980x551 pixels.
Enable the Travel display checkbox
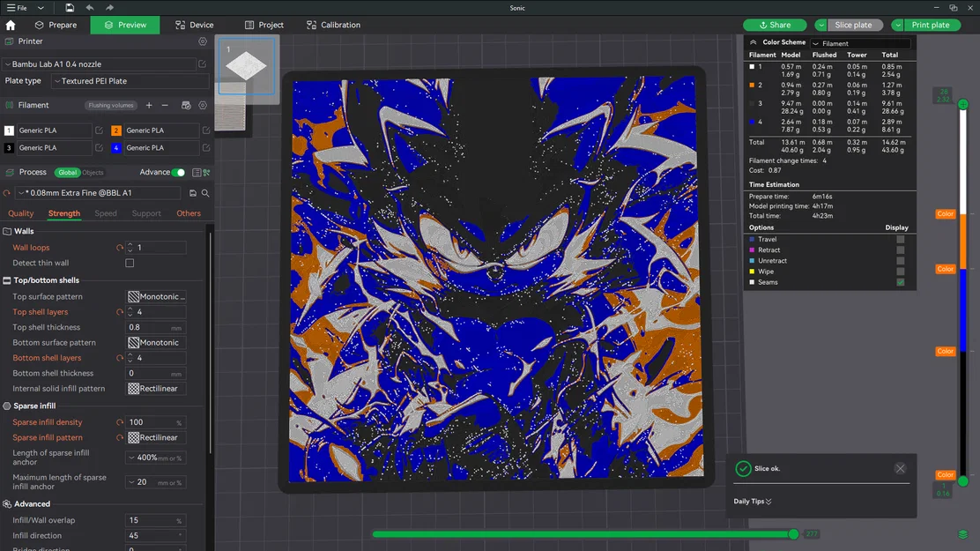900,239
